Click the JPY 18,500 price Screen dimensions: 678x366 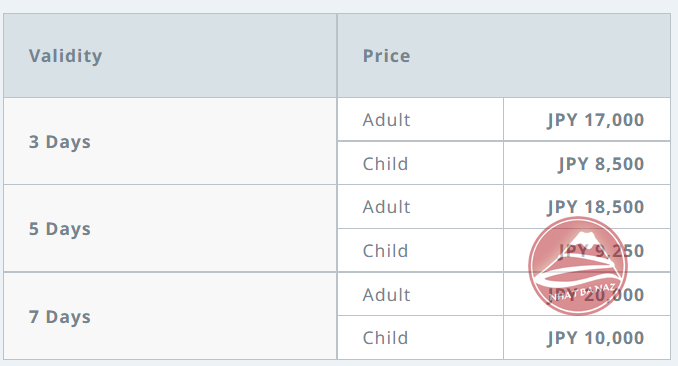pos(596,207)
